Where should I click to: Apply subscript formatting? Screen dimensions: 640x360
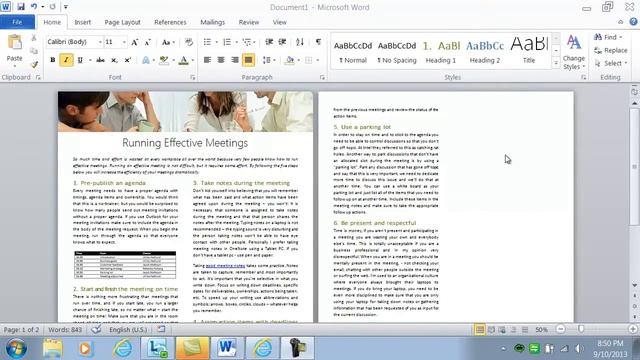(114, 60)
